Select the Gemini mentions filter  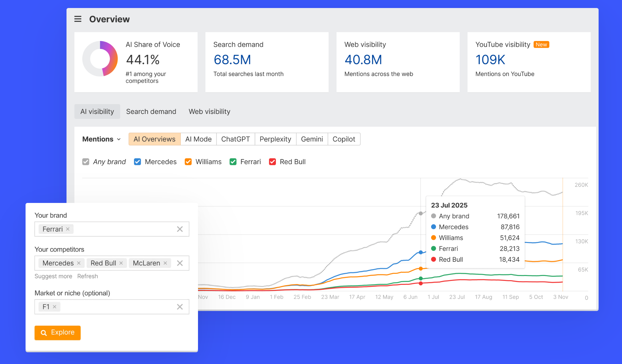(x=312, y=139)
